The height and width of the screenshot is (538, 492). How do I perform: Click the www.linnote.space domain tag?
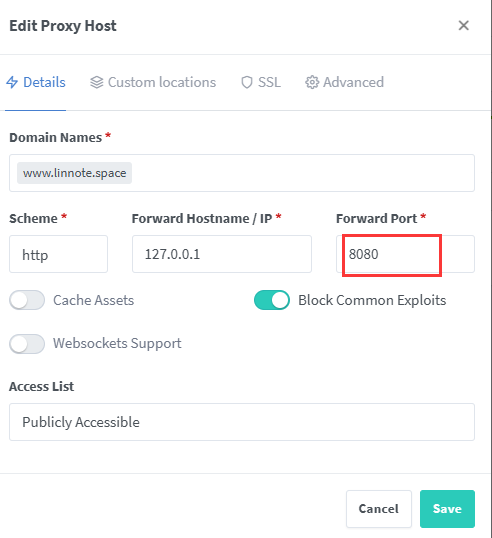click(x=74, y=173)
